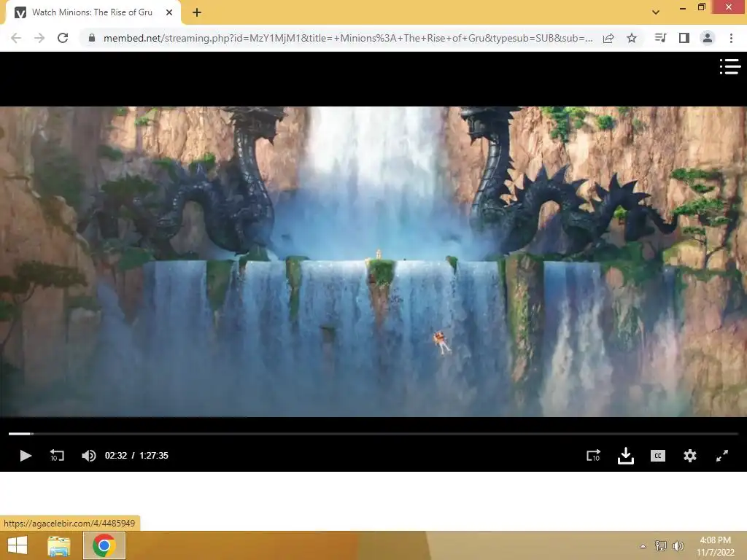Screen dimensions: 747x560
Task: Bookmark this page with star
Action: click(x=632, y=38)
